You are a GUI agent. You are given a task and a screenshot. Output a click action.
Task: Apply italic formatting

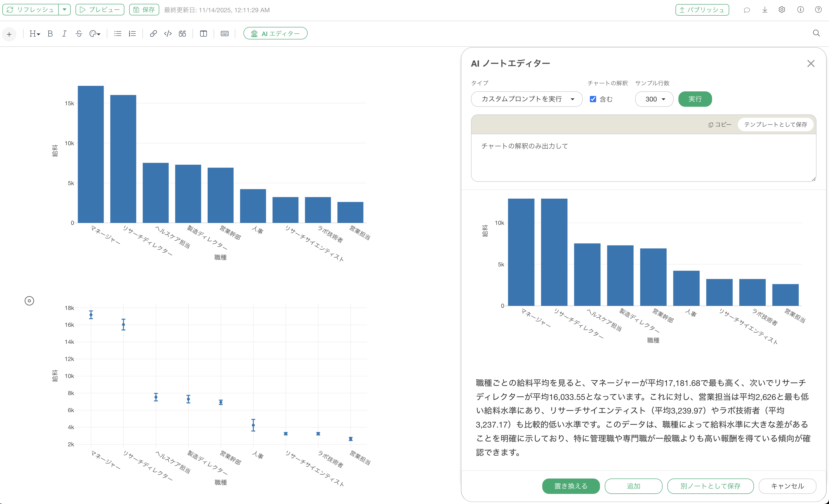[x=64, y=34]
